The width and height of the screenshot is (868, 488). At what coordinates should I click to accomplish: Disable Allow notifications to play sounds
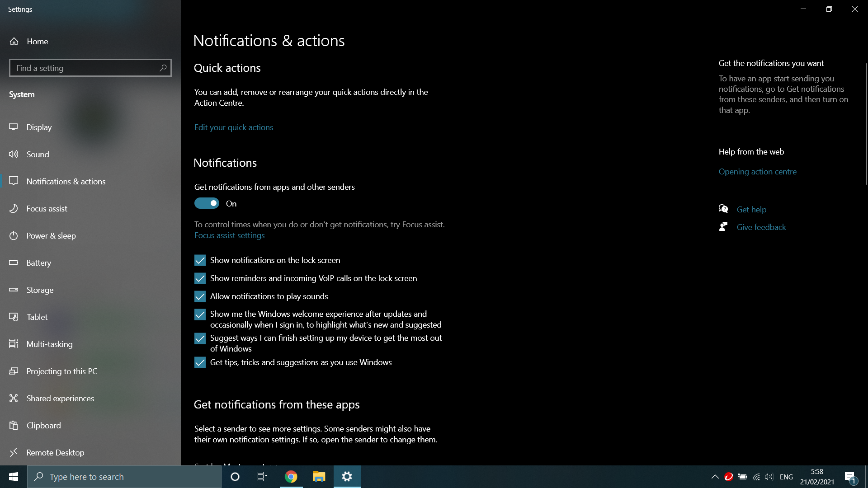click(x=200, y=296)
